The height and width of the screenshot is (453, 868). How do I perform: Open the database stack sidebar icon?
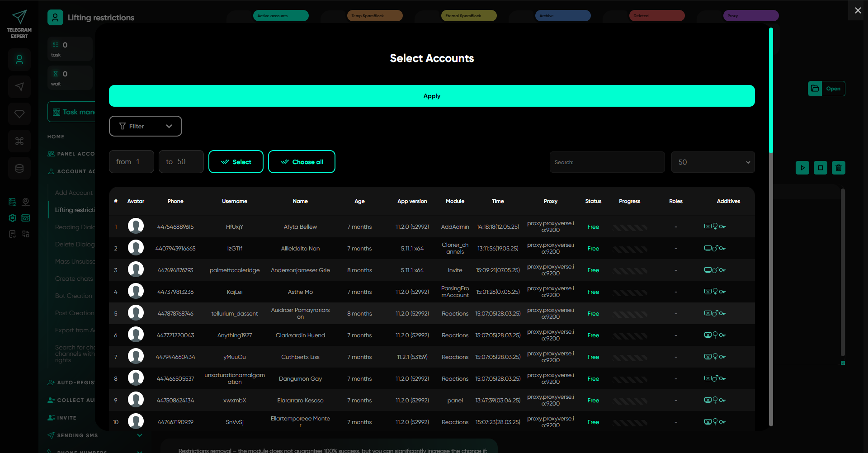tap(19, 168)
